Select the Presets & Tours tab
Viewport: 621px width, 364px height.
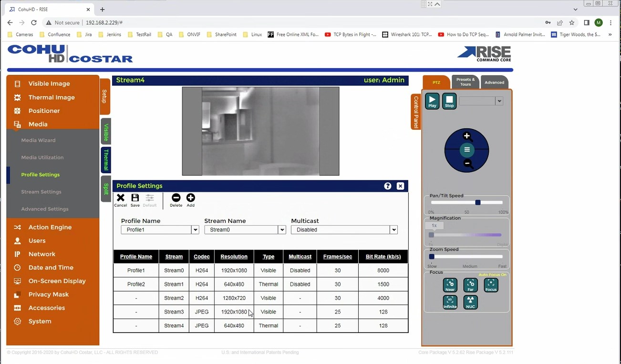[466, 82]
